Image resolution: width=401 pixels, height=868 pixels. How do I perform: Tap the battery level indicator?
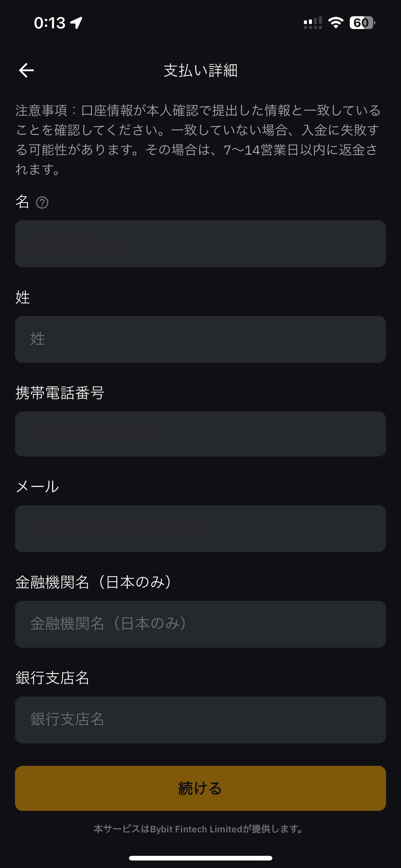362,22
